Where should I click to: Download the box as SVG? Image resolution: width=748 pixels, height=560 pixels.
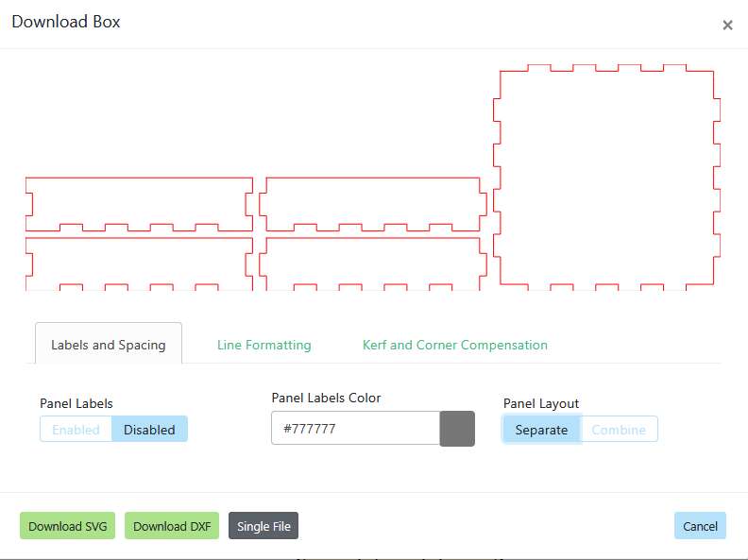click(68, 526)
